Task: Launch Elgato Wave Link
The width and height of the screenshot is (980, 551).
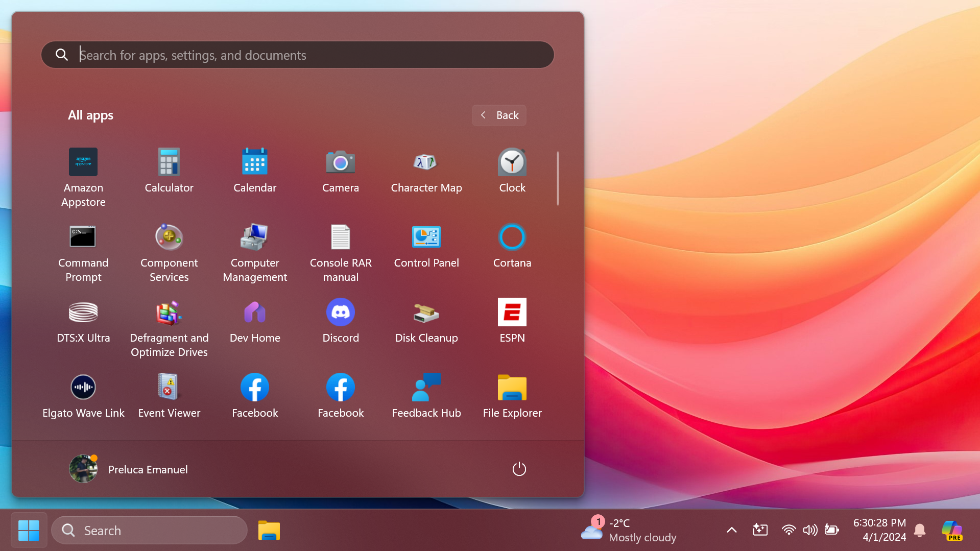Action: (x=83, y=396)
